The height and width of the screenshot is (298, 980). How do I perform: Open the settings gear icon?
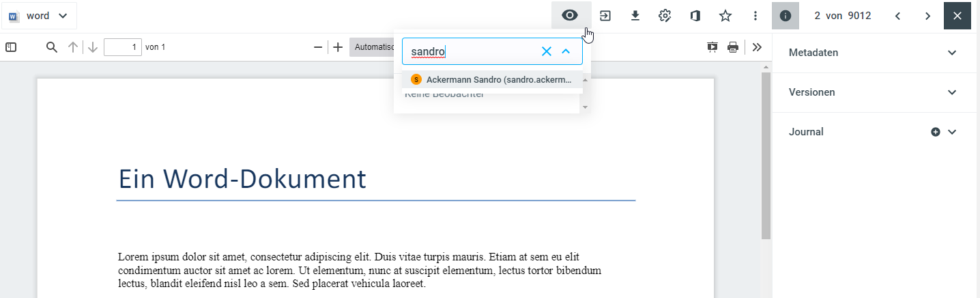point(665,16)
